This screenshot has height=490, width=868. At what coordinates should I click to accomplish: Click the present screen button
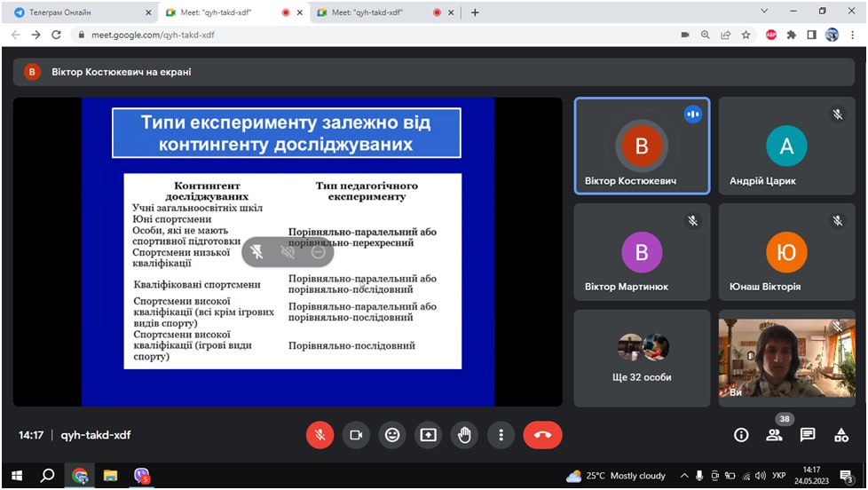(x=429, y=435)
